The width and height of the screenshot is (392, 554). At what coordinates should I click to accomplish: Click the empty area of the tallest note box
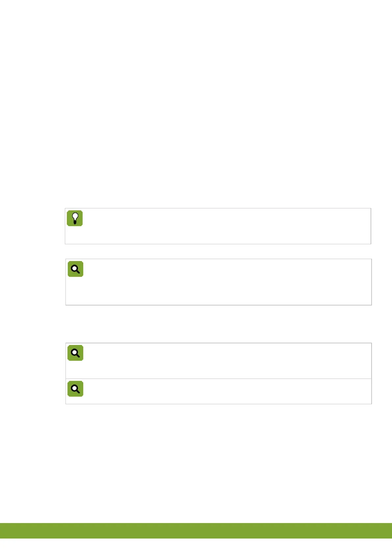click(x=227, y=282)
